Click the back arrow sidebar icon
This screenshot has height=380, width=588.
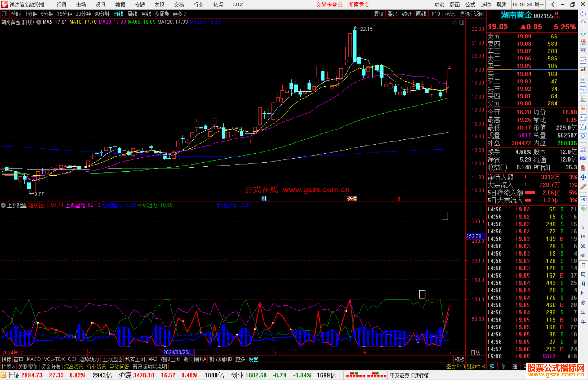coord(583,14)
